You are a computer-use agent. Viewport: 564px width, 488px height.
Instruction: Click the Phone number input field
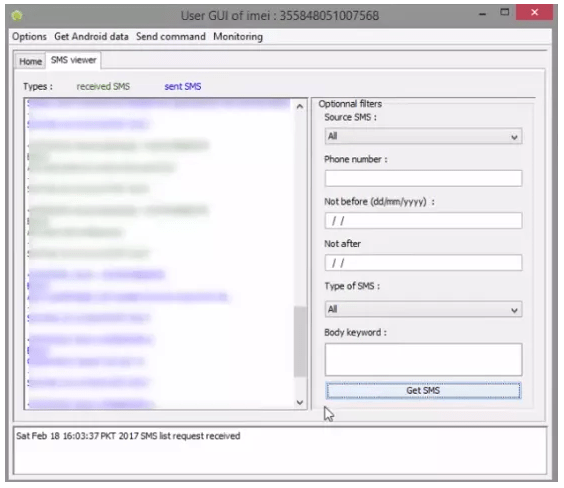[x=423, y=178]
